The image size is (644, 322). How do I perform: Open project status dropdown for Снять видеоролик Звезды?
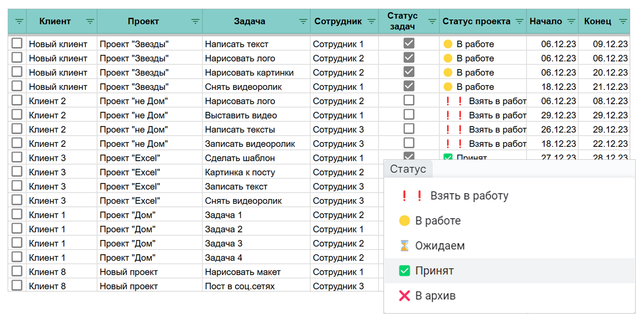coord(483,87)
